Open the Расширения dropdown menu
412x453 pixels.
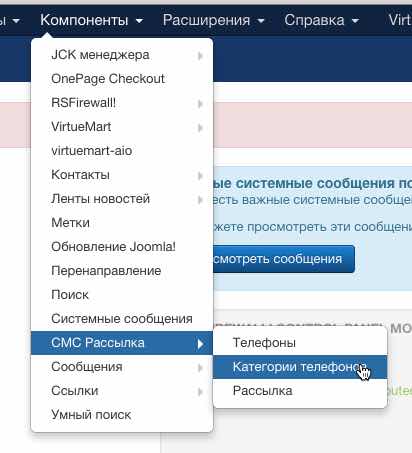213,21
